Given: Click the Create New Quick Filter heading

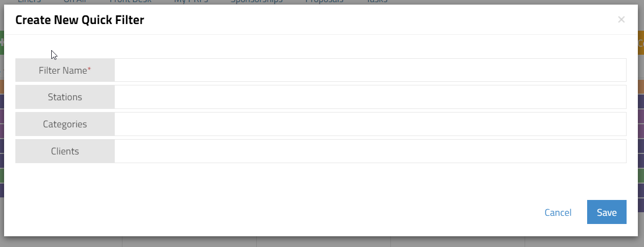Looking at the screenshot, I should click(x=79, y=20).
